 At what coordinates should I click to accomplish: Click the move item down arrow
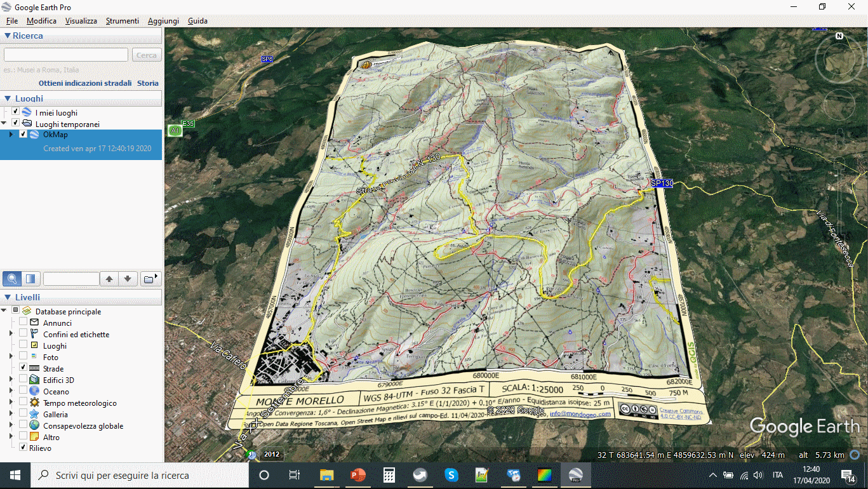pyautogui.click(x=128, y=278)
